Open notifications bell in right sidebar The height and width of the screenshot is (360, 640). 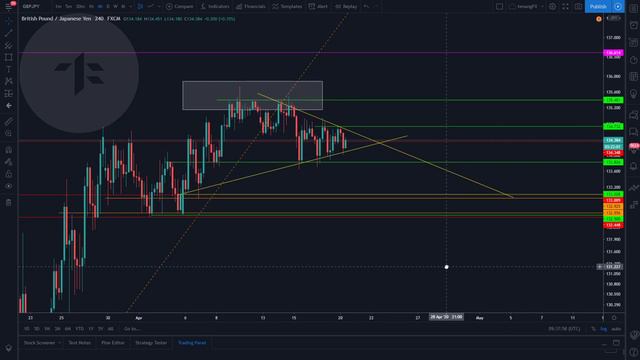tap(633, 166)
